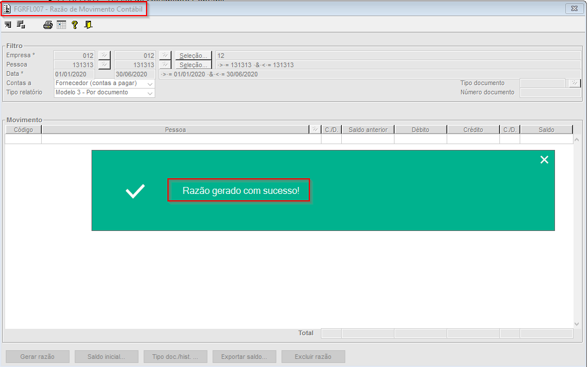The height and width of the screenshot is (367, 588).
Task: Click the Débito column header
Action: [421, 130]
